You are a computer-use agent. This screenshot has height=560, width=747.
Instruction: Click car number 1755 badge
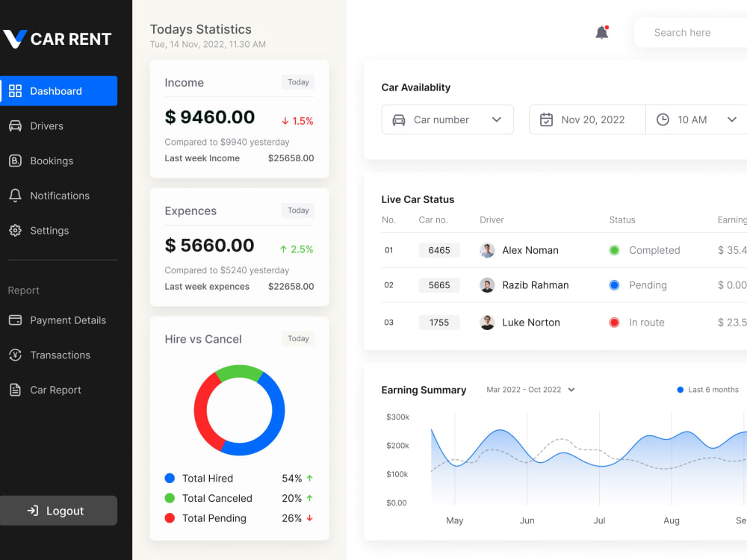coord(439,323)
